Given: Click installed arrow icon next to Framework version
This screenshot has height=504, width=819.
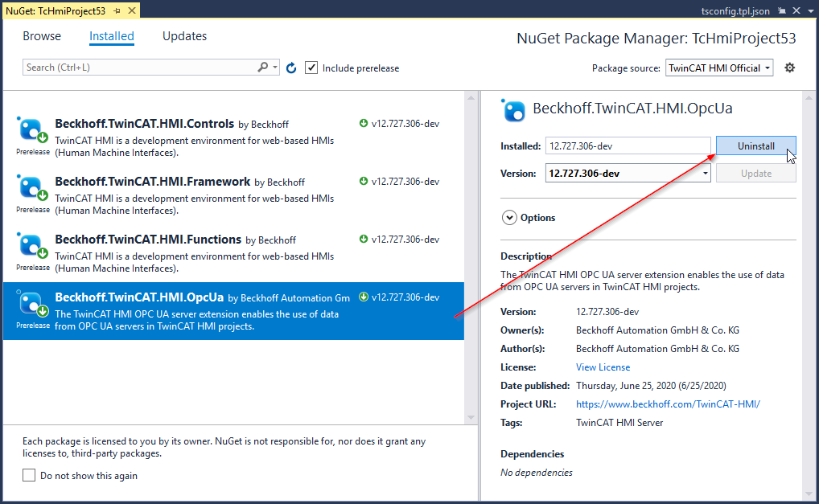Looking at the screenshot, I should pos(364,182).
